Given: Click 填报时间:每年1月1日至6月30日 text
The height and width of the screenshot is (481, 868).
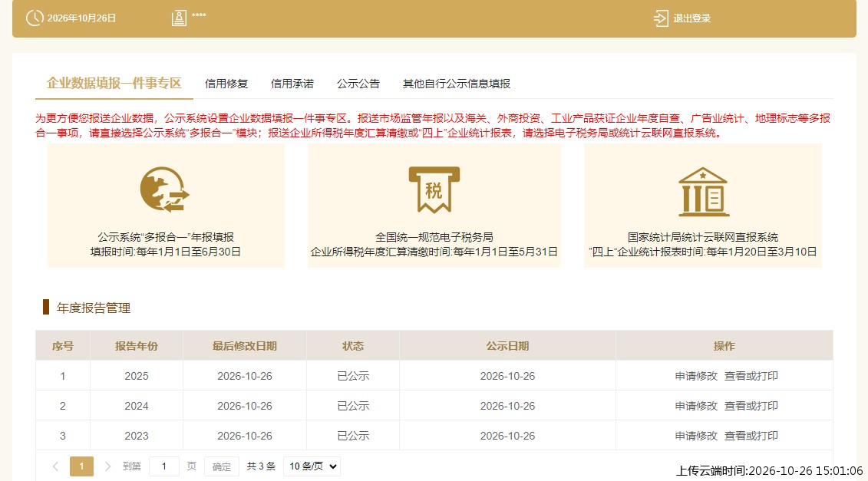Looking at the screenshot, I should (x=166, y=252).
